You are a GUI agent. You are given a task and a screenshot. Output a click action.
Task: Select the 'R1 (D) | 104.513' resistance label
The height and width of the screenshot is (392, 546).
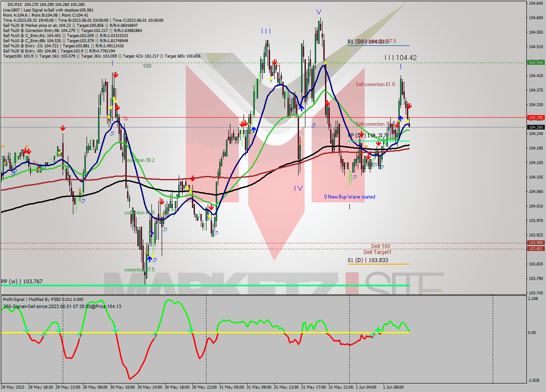tap(368, 42)
